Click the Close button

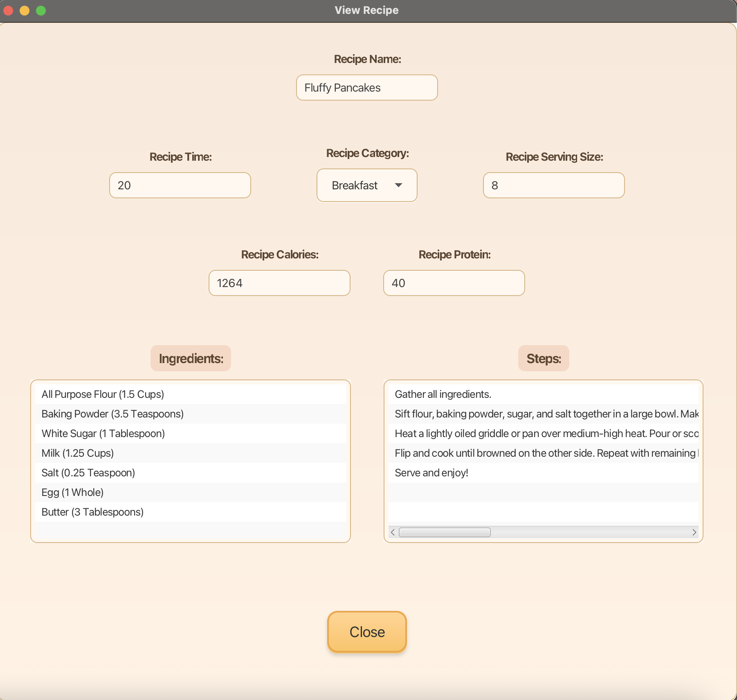tap(366, 632)
